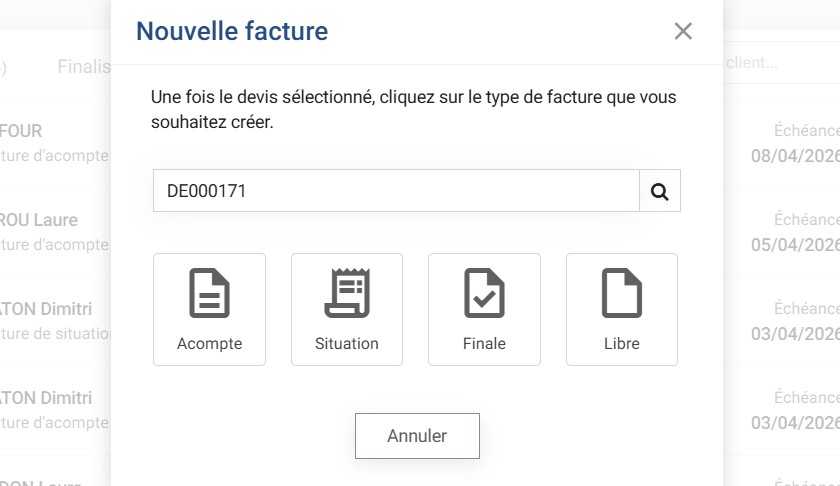Click the Acompte document icon

coord(209,294)
